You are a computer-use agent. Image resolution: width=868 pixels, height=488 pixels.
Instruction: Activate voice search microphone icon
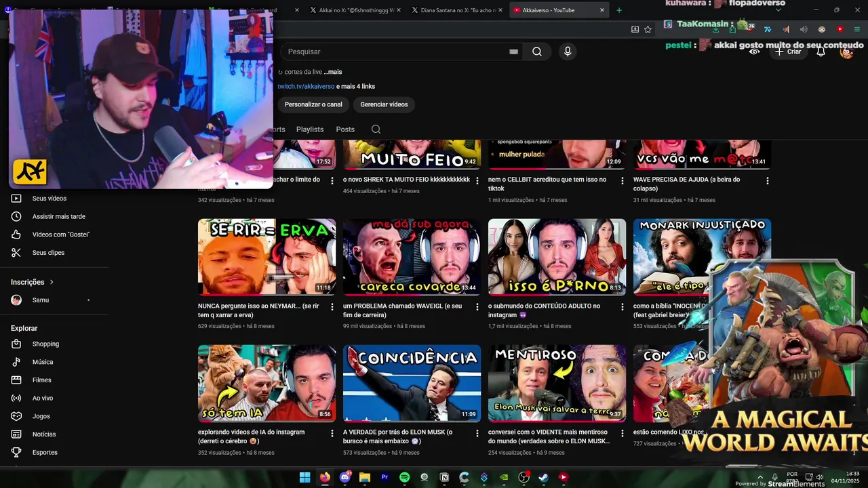[x=568, y=52]
